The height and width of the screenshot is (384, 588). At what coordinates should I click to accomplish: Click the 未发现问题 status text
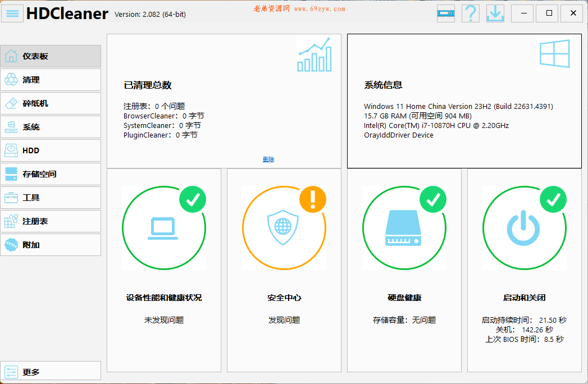[x=164, y=320]
